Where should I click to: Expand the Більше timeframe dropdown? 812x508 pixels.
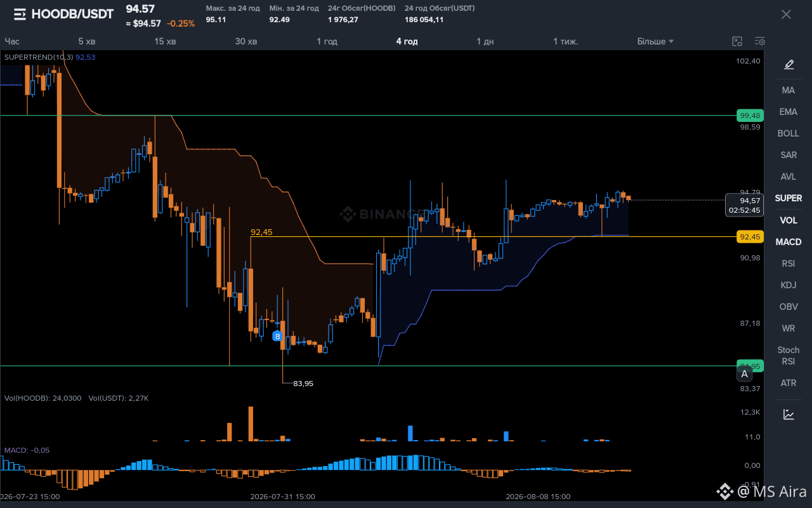[655, 41]
